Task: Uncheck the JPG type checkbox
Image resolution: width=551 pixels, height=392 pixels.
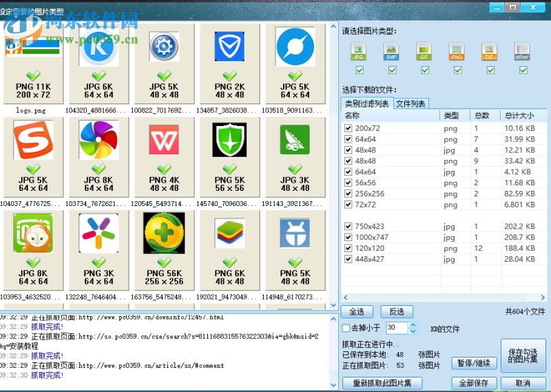Action: [360, 70]
